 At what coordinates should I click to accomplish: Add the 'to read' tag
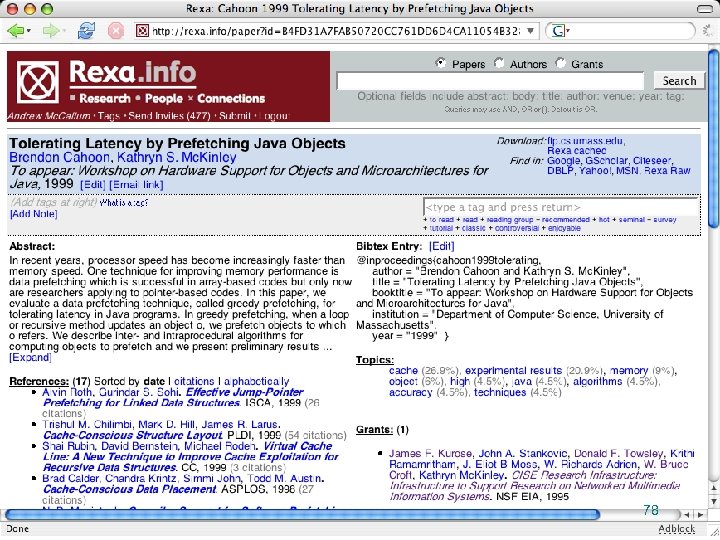point(441,220)
